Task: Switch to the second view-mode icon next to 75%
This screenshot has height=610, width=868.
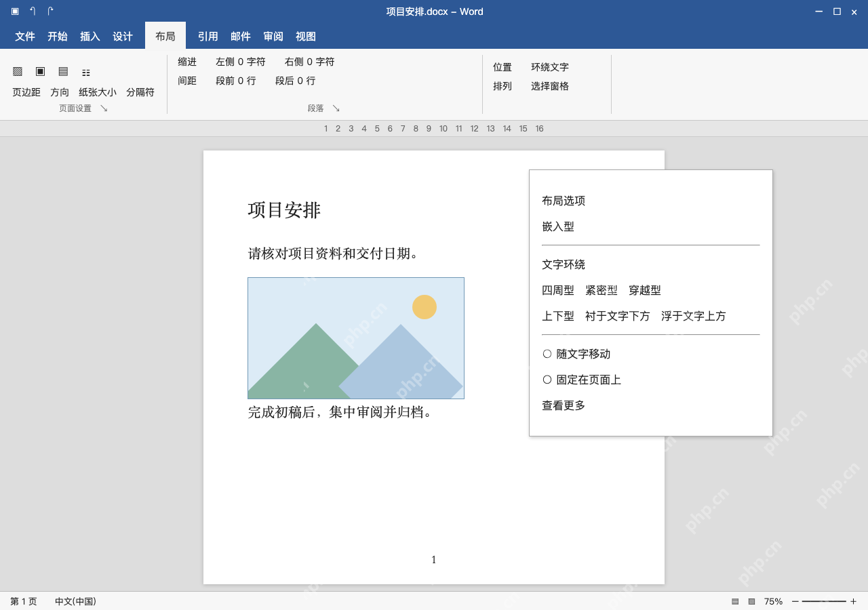Action: click(x=751, y=601)
